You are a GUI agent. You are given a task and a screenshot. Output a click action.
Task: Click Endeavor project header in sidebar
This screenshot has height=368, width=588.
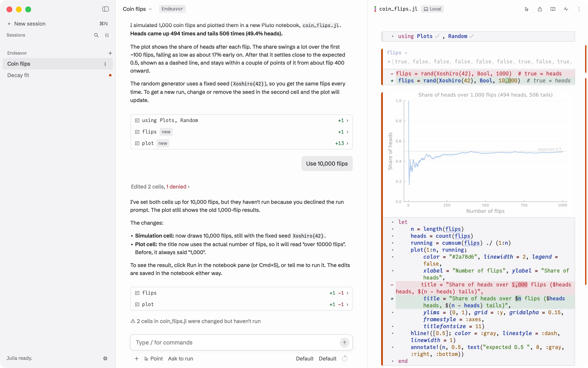pos(17,53)
